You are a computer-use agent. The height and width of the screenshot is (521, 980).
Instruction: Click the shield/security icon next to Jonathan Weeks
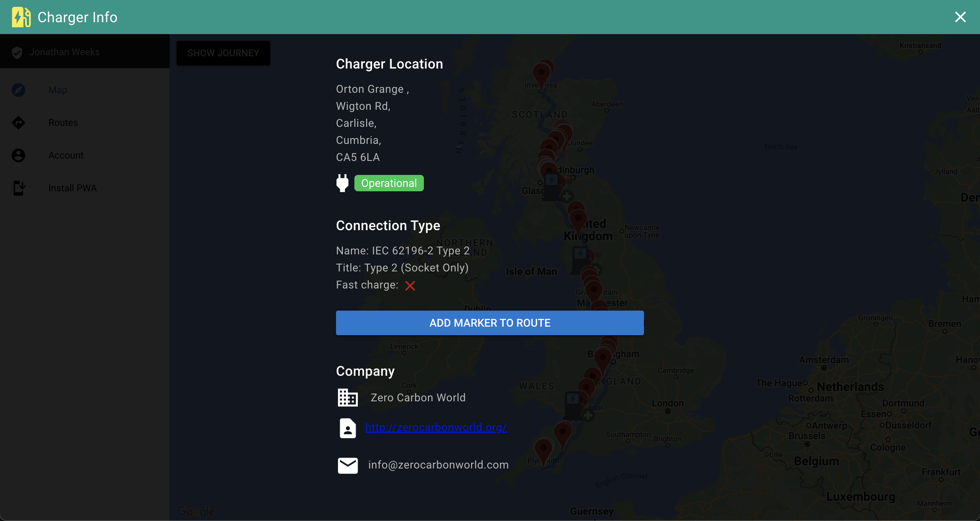point(17,52)
